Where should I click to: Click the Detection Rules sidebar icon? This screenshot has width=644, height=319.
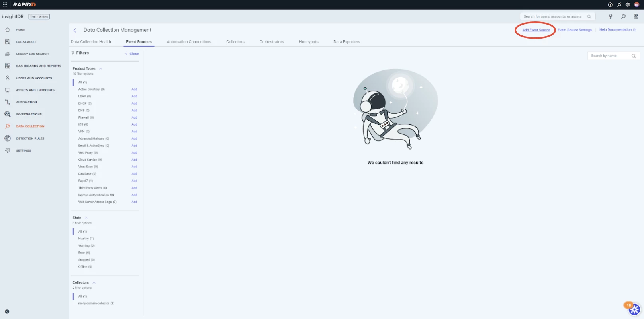pyautogui.click(x=7, y=138)
